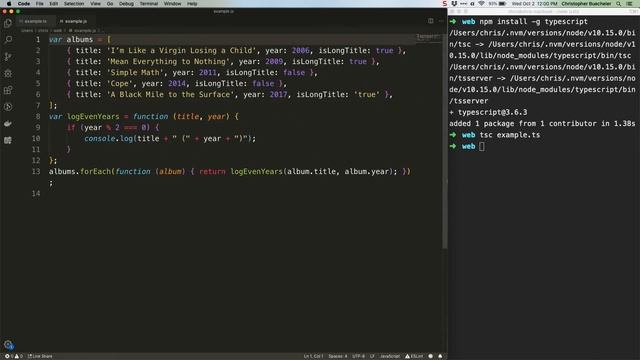The image size is (640, 360).
Task: Click the example.js breadcrumb segment
Action: click(x=83, y=31)
